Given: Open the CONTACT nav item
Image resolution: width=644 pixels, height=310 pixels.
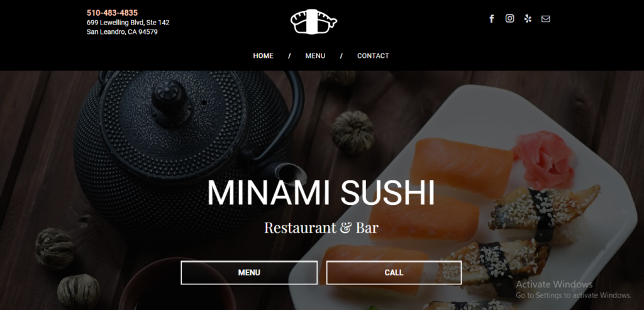Looking at the screenshot, I should click(x=373, y=56).
